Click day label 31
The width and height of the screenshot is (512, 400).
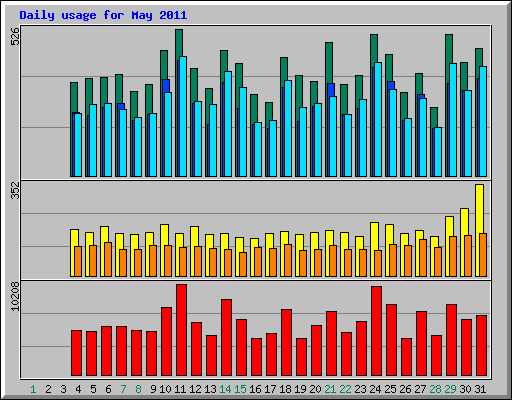coord(480,389)
